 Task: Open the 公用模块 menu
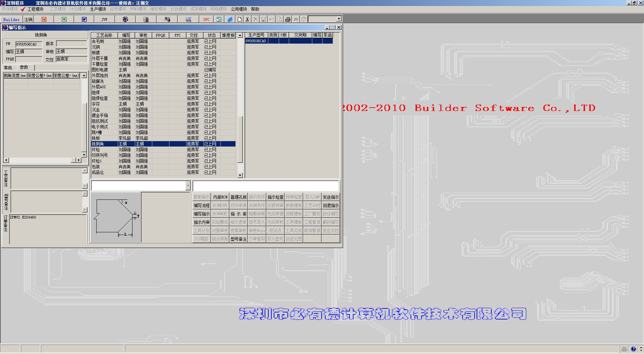click(x=239, y=9)
